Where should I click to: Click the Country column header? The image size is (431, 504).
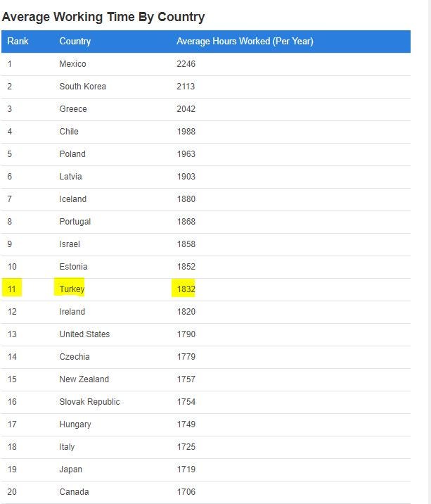coord(75,42)
